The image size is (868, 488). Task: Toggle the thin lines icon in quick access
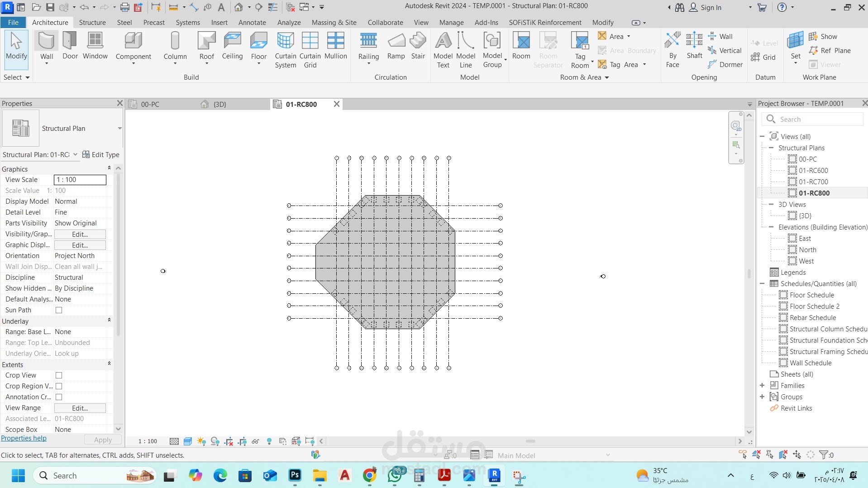[x=273, y=7]
